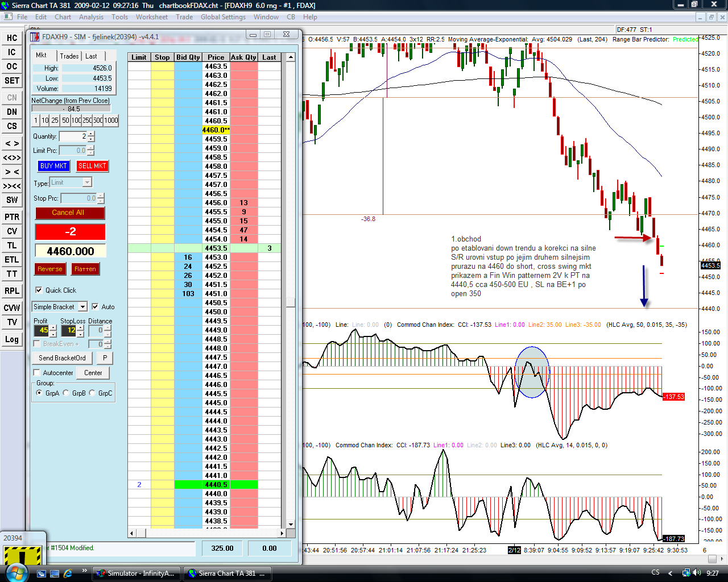Open the Global Settings menu
The height and width of the screenshot is (582, 728).
click(223, 17)
